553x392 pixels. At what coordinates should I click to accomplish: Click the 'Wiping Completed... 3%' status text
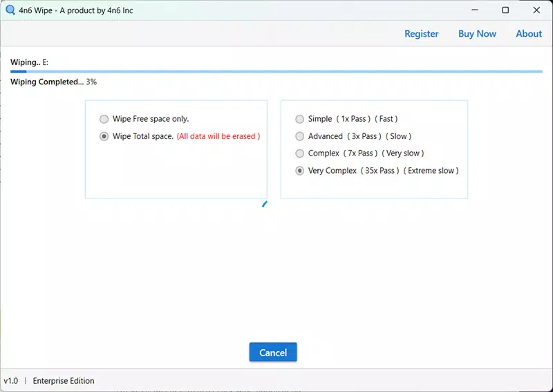[x=54, y=82]
